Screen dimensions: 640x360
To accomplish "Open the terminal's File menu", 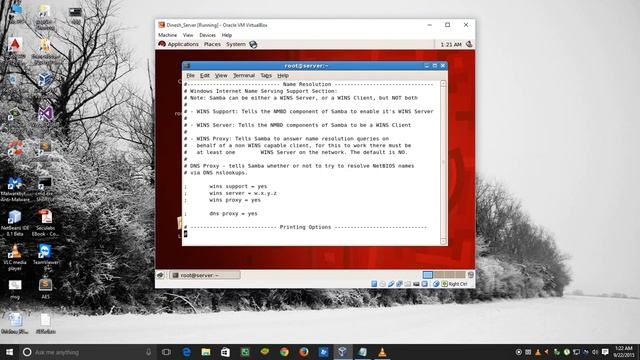I will (190, 76).
